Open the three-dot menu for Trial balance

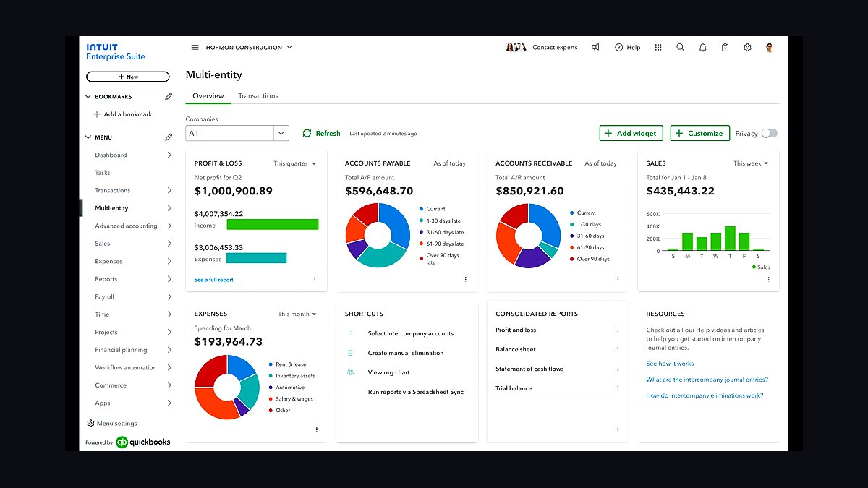(x=618, y=388)
